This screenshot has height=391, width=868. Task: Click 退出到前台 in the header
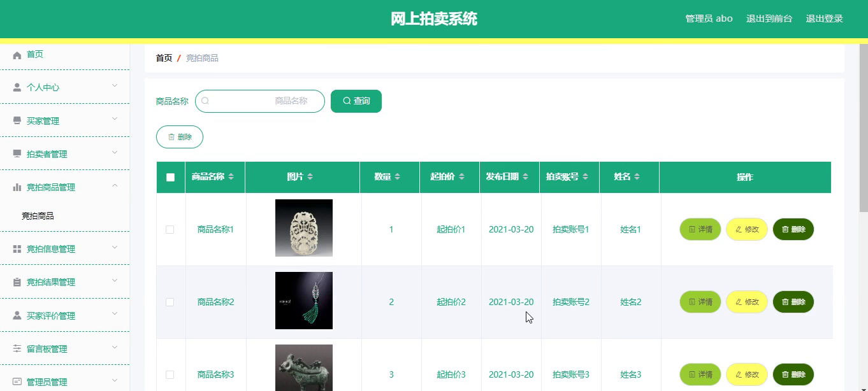(x=769, y=18)
